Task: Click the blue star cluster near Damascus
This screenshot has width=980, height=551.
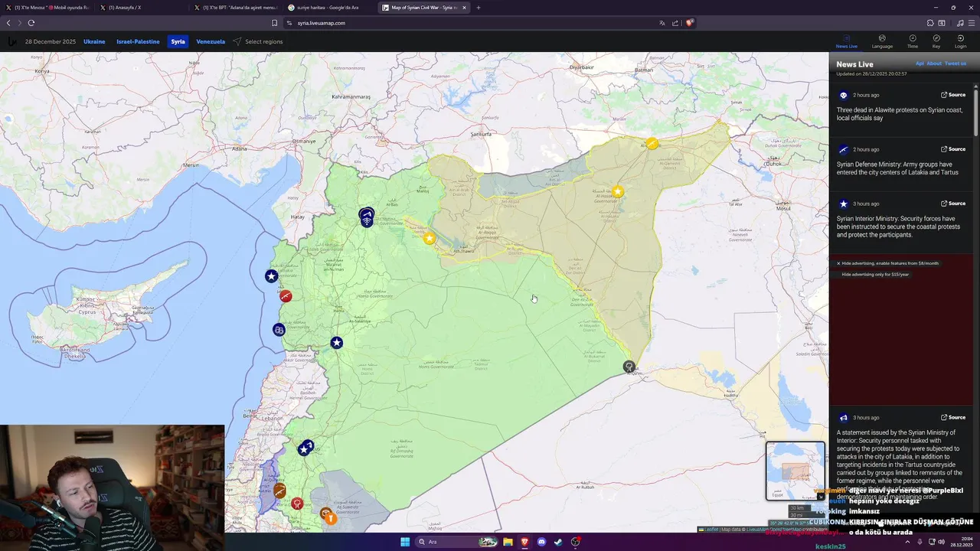Action: [x=305, y=447]
